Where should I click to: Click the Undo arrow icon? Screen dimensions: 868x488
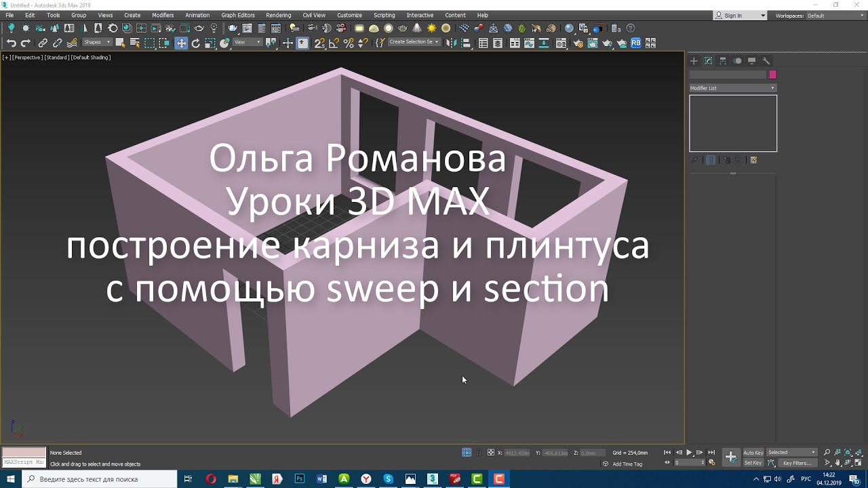click(12, 43)
